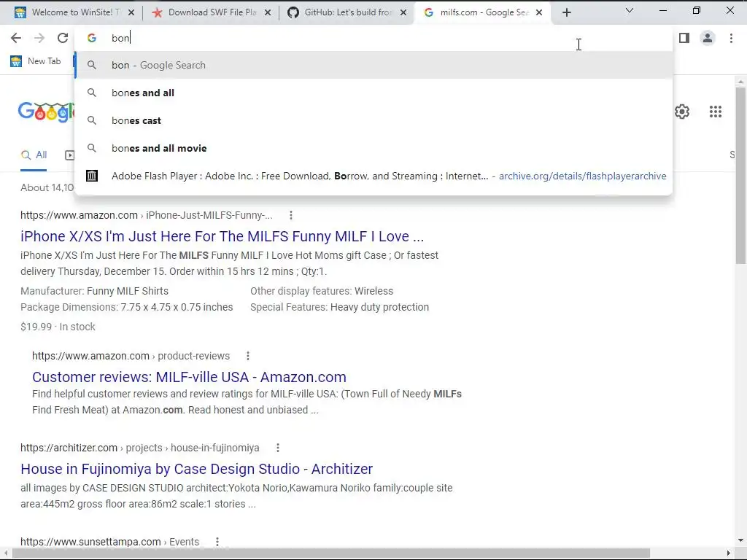The width and height of the screenshot is (747, 560).
Task: Click 'Manufacturer: Funny MILF Shirts' text
Action: [x=94, y=291]
